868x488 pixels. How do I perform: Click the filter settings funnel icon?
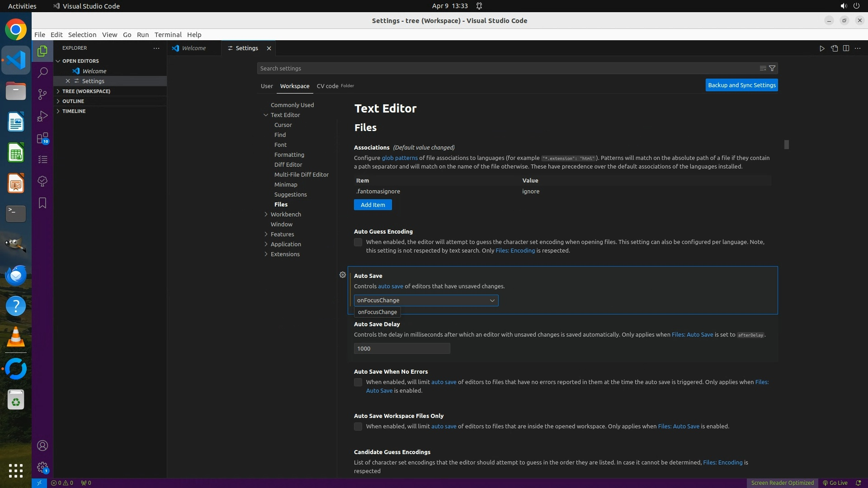point(772,68)
